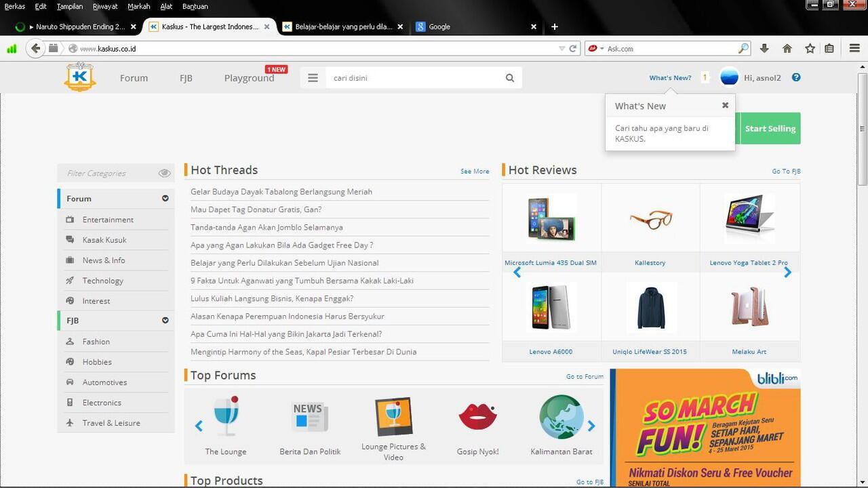This screenshot has height=488, width=868.
Task: Click the Kasak Kusuk category icon
Action: pyautogui.click(x=70, y=240)
